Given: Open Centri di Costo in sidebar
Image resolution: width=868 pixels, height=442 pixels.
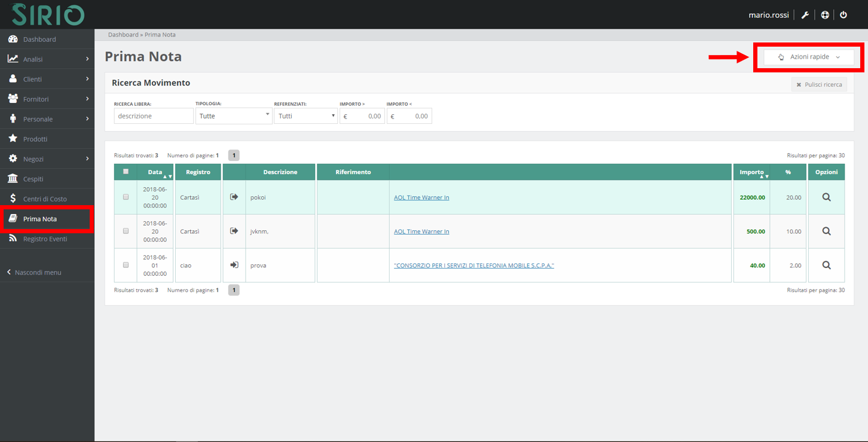Looking at the screenshot, I should [x=45, y=199].
